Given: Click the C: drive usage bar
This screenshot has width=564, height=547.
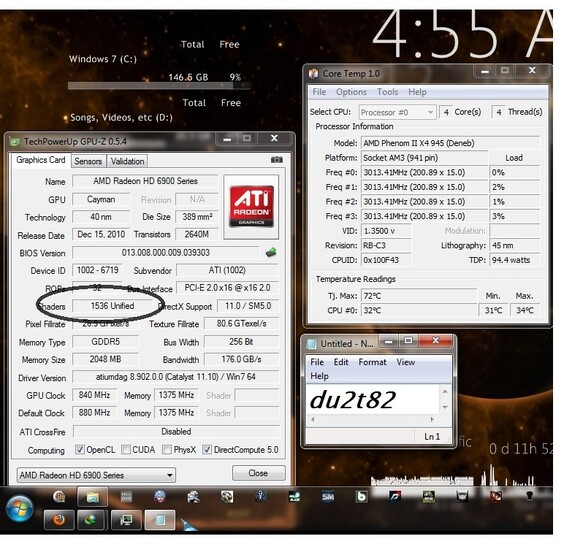Looking at the screenshot, I should tap(159, 86).
